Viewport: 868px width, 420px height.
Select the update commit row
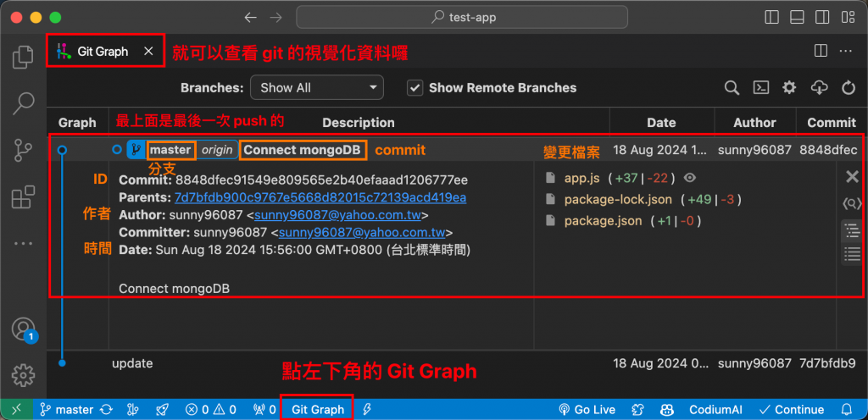(457, 363)
